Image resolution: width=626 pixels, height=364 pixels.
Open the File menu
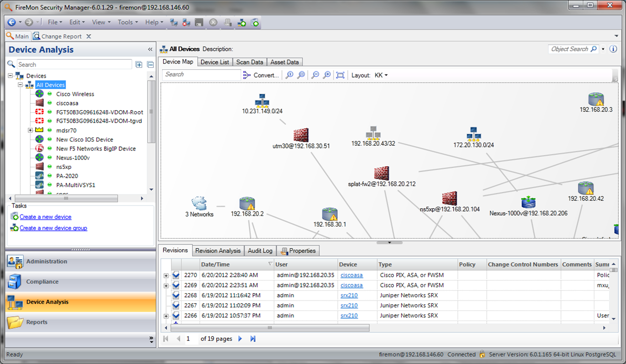pyautogui.click(x=55, y=23)
